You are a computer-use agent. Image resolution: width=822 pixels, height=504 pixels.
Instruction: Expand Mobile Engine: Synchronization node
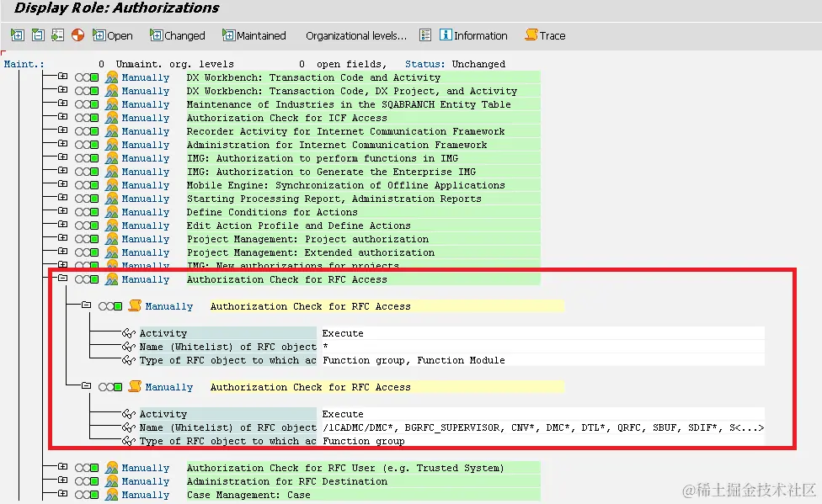pos(63,184)
